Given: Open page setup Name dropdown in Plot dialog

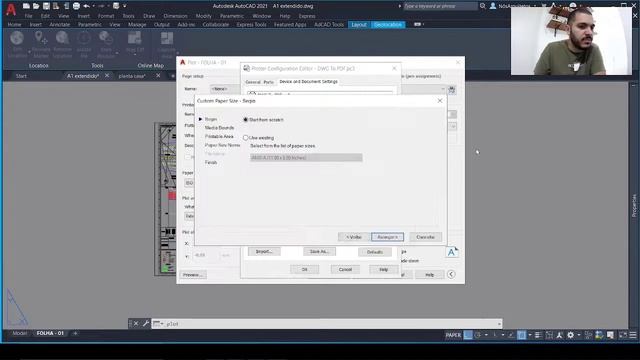Looking at the screenshot, I should point(224,89).
